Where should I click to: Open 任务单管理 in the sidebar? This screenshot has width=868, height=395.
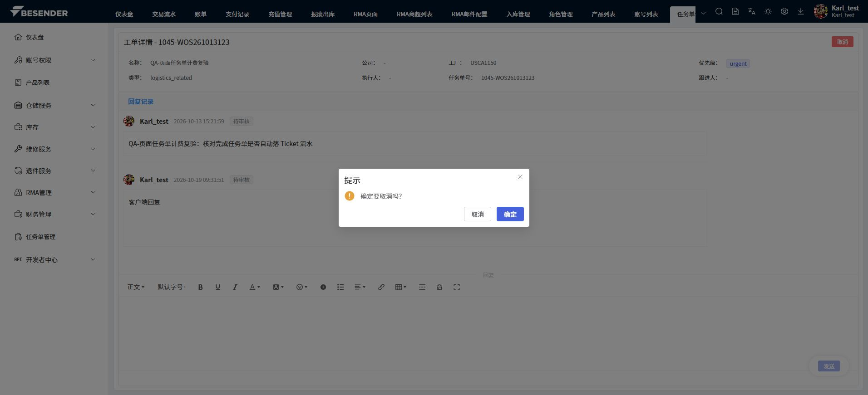point(55,237)
